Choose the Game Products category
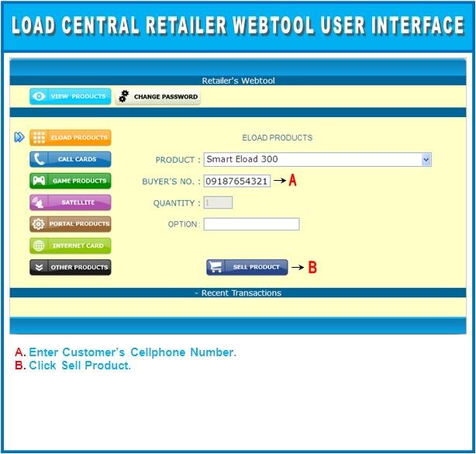The height and width of the screenshot is (454, 476). click(70, 181)
